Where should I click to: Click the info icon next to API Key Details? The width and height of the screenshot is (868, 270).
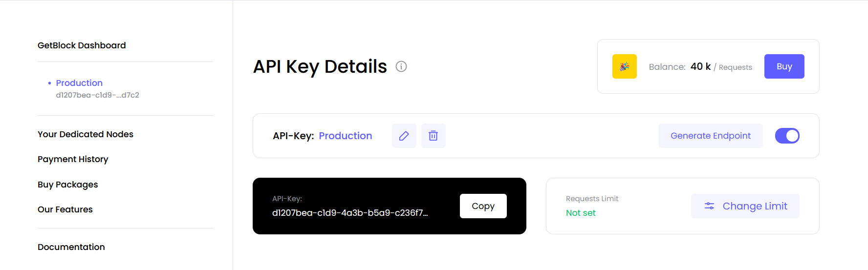(401, 66)
